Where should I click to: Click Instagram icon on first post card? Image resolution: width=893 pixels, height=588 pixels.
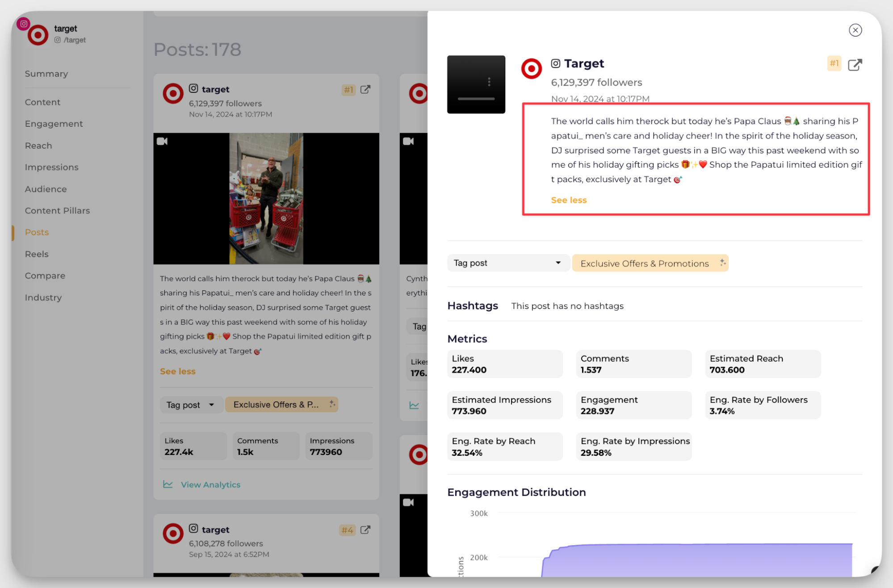[x=193, y=88]
